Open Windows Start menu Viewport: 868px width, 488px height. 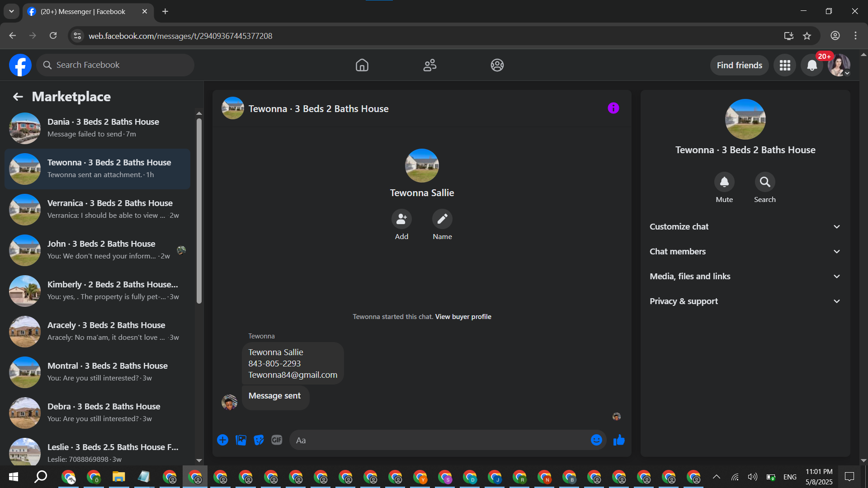14,477
